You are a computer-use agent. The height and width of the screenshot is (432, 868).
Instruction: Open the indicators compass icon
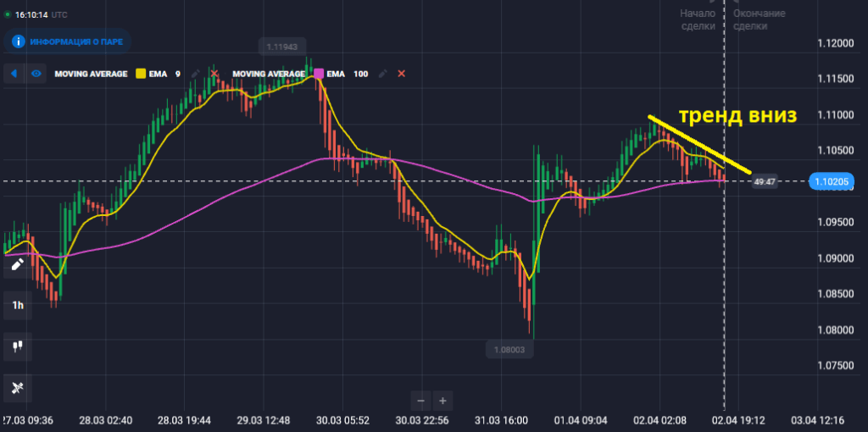(x=17, y=387)
